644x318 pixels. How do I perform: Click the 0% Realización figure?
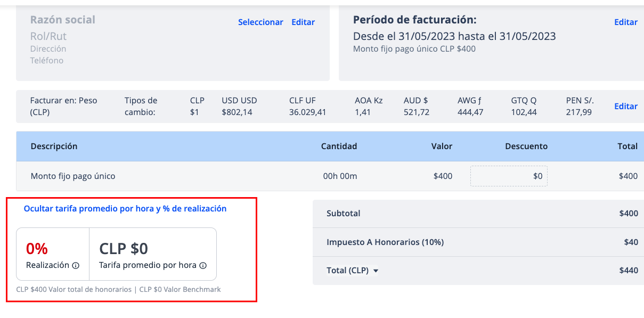click(37, 248)
